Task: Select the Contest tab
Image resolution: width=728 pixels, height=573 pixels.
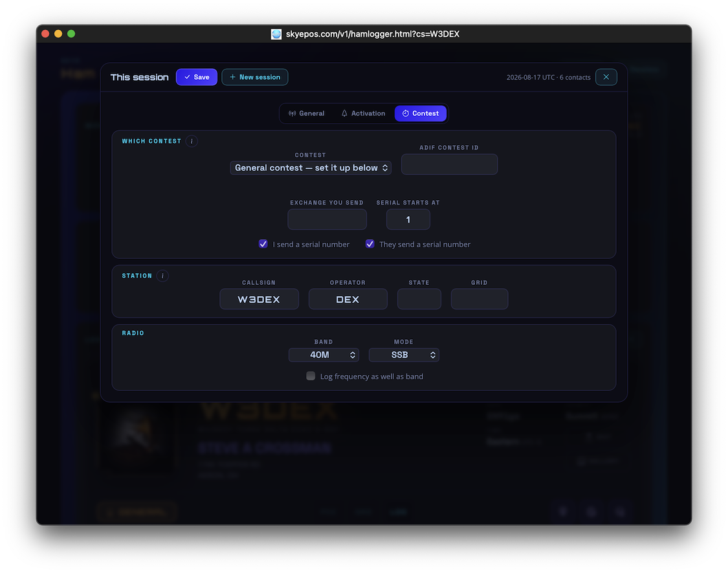Action: click(x=421, y=113)
